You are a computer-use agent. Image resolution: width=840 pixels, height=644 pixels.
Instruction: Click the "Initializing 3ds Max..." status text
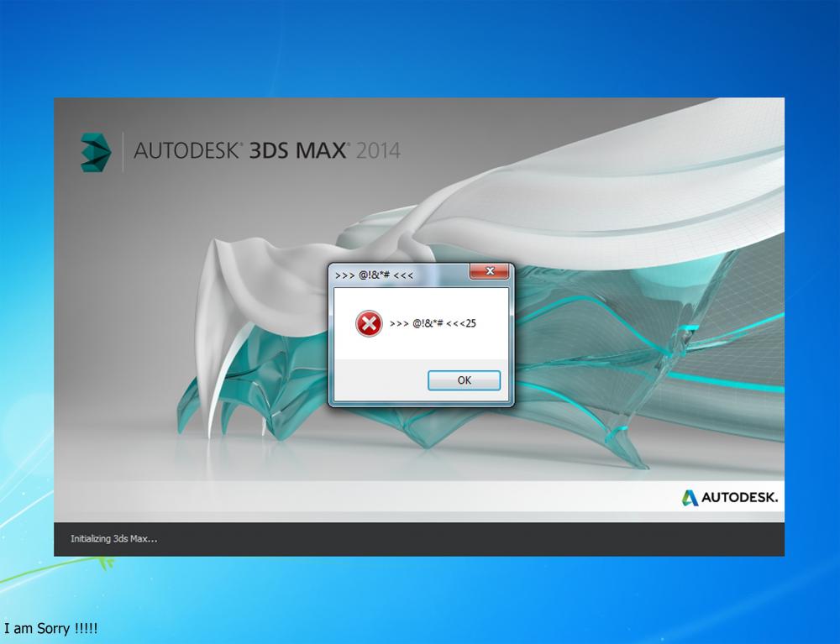pos(114,538)
